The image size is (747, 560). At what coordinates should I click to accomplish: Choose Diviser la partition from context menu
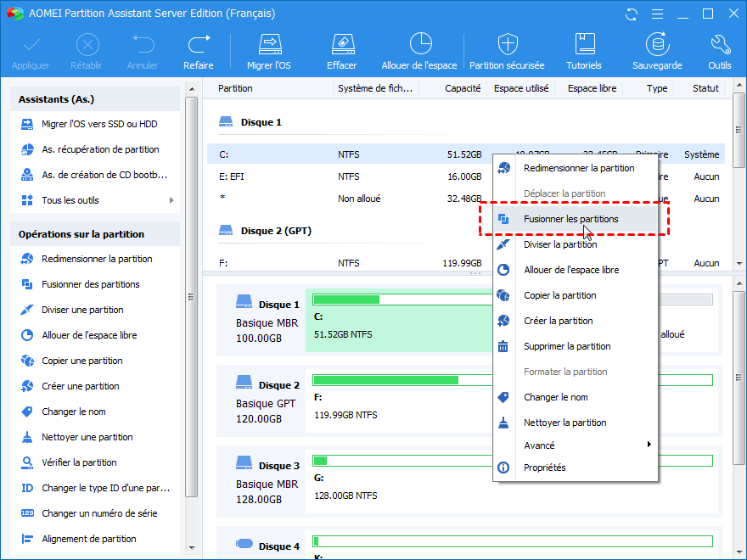click(x=560, y=244)
